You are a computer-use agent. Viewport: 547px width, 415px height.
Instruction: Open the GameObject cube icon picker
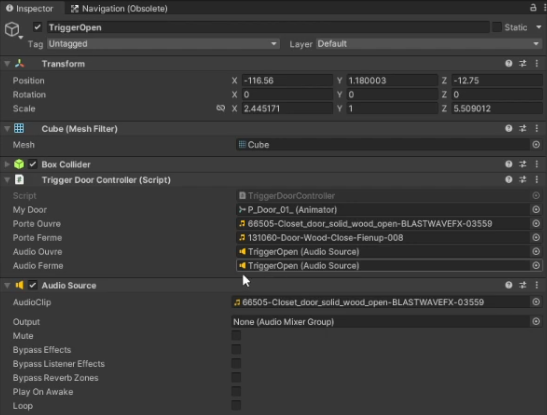coord(13,30)
